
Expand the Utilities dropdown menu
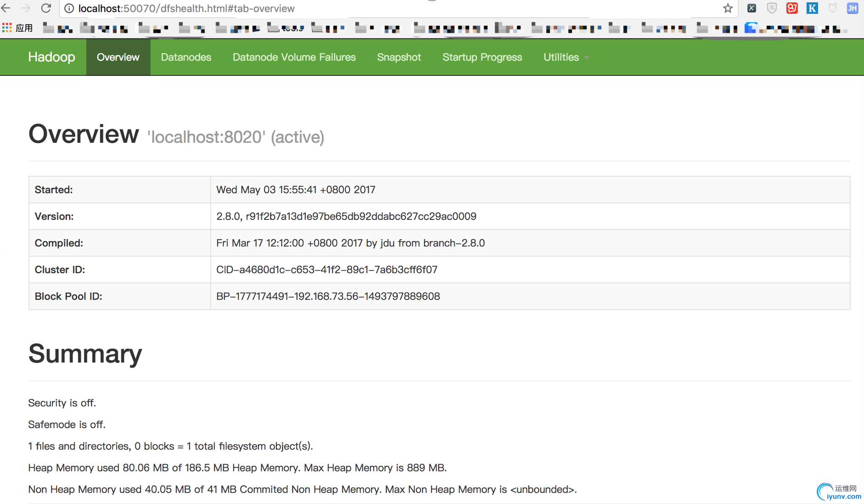click(566, 57)
